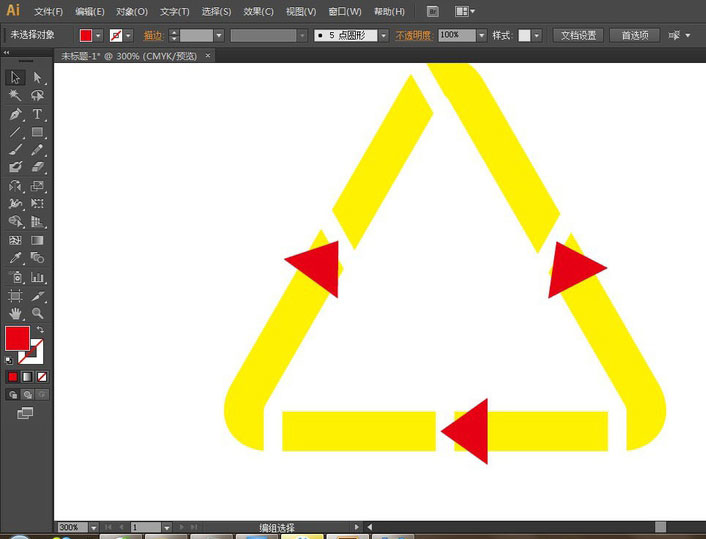Open the 效果(C) menu
This screenshot has height=539, width=706.
coord(258,12)
